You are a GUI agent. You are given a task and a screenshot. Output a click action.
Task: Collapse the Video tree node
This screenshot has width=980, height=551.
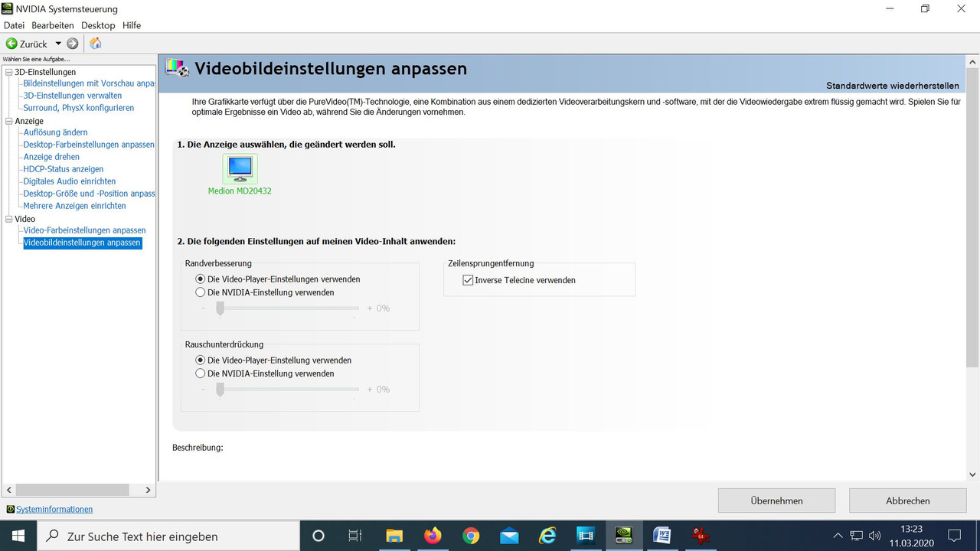tap(8, 219)
